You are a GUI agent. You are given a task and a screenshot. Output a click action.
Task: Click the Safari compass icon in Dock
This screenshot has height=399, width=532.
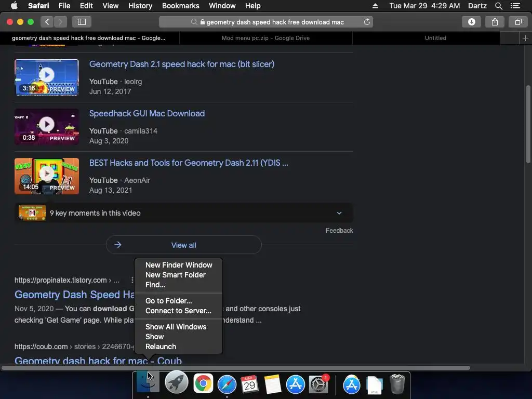pos(227,384)
